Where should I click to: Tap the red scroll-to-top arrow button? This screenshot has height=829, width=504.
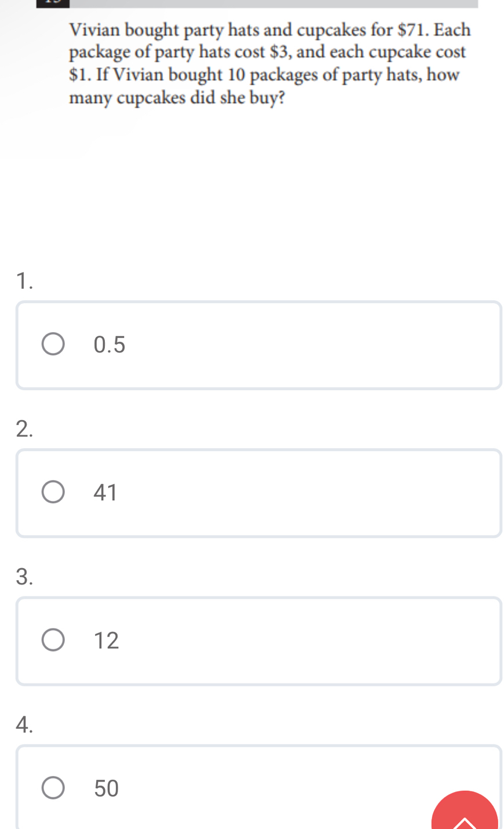click(465, 812)
